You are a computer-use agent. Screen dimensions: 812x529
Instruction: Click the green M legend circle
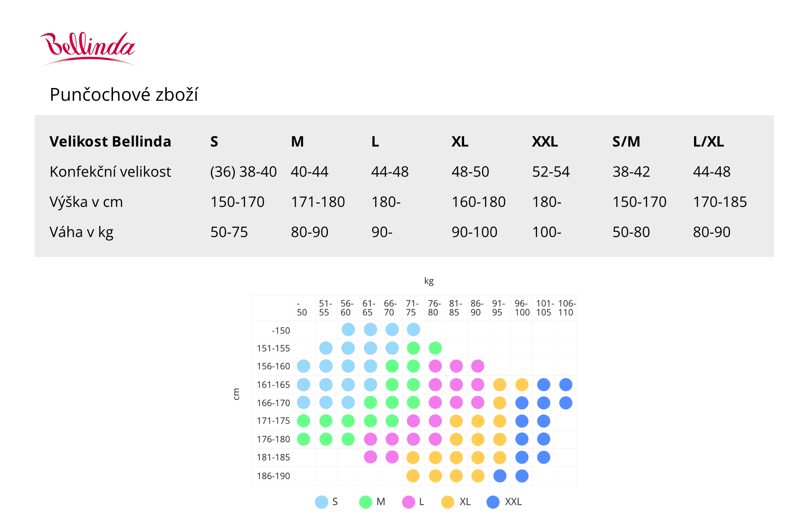(366, 502)
